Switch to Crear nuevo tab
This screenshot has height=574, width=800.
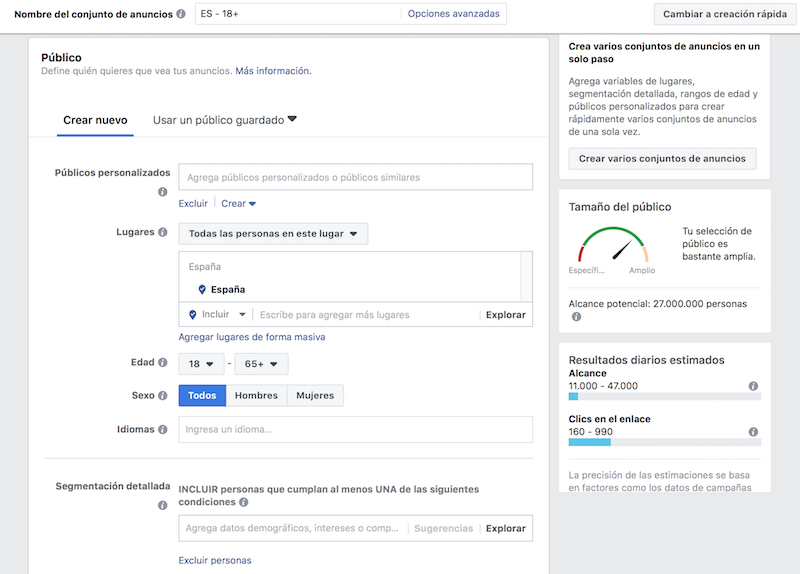pyautogui.click(x=95, y=120)
